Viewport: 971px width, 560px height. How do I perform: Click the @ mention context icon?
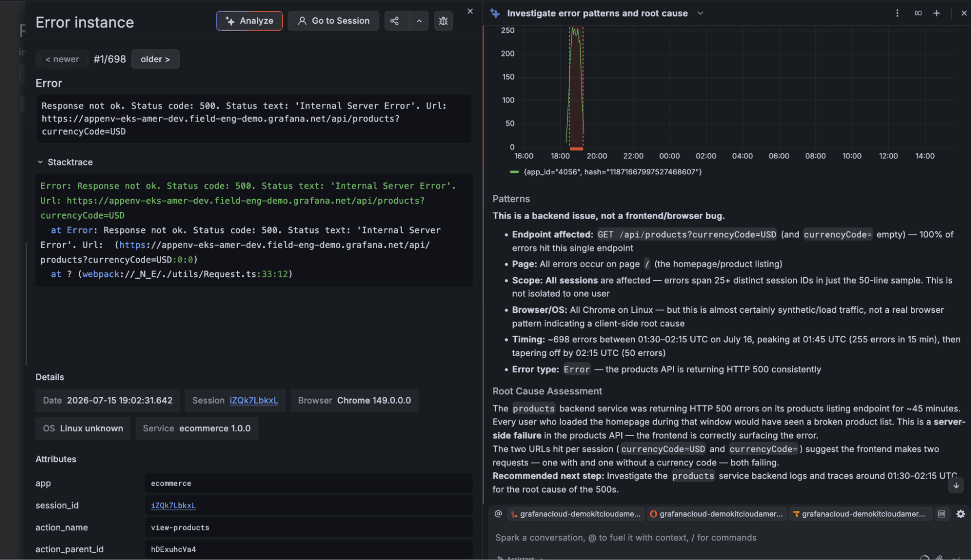click(x=498, y=513)
